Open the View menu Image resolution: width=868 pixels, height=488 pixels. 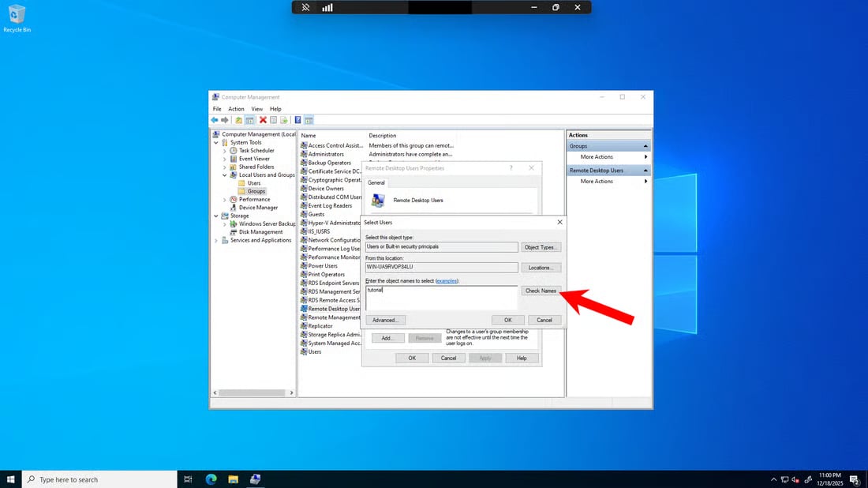pyautogui.click(x=257, y=109)
